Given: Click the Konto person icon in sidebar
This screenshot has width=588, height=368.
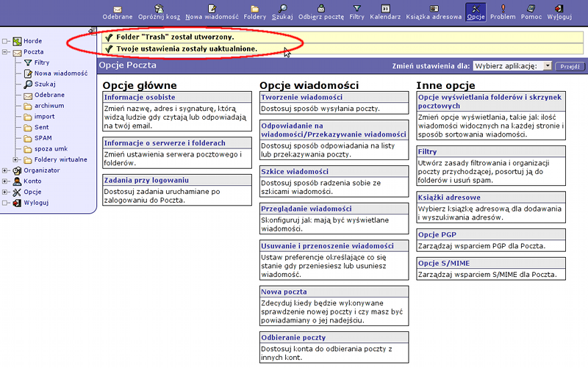Looking at the screenshot, I should [x=17, y=181].
